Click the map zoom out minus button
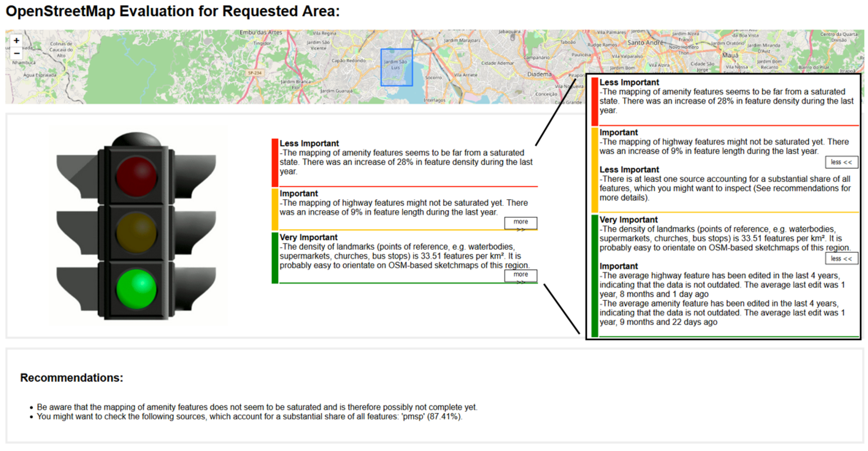 click(16, 53)
